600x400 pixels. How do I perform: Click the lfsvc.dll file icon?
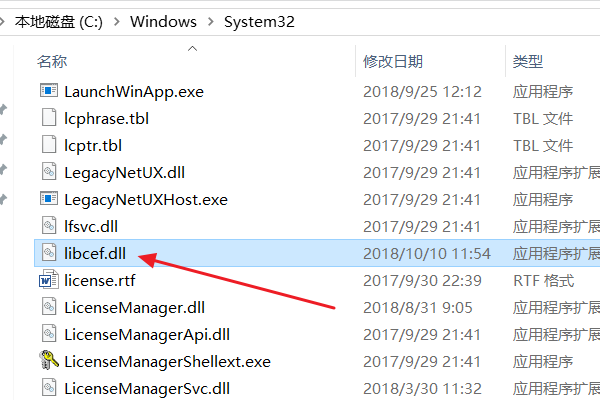[49, 226]
